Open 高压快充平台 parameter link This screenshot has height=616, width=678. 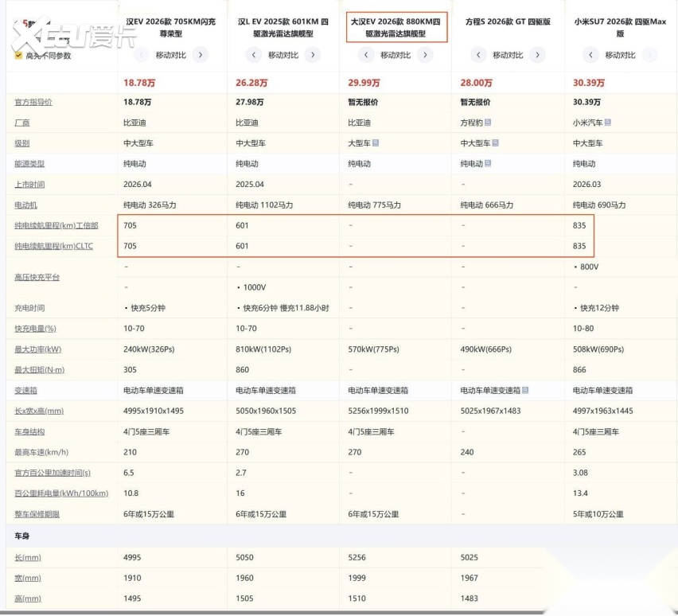pos(37,277)
